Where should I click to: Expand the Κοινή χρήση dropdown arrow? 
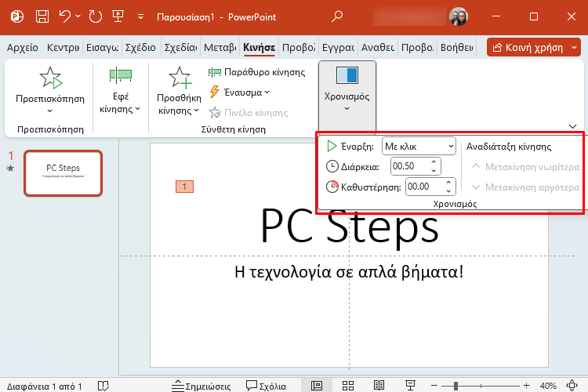(x=575, y=48)
